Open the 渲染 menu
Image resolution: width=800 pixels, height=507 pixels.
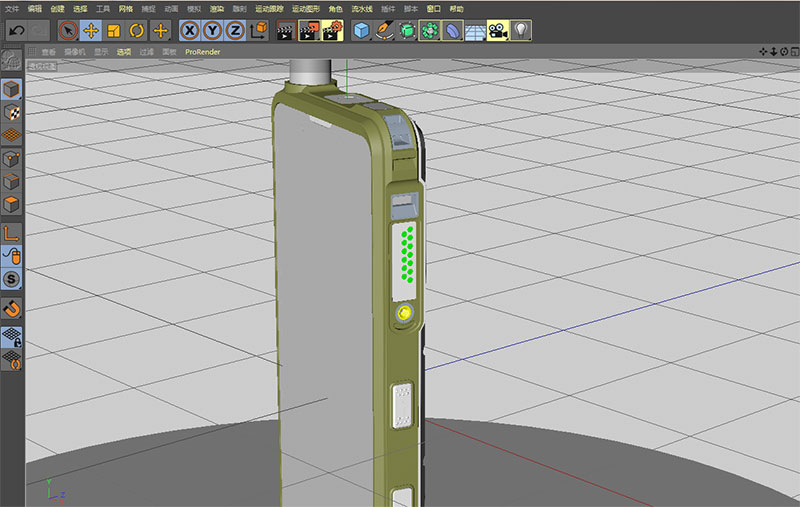217,9
